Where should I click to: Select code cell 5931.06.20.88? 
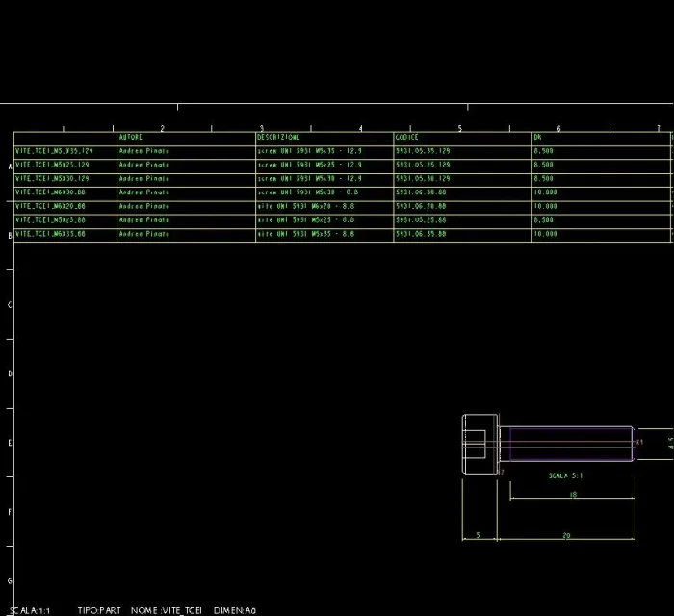tap(462, 208)
